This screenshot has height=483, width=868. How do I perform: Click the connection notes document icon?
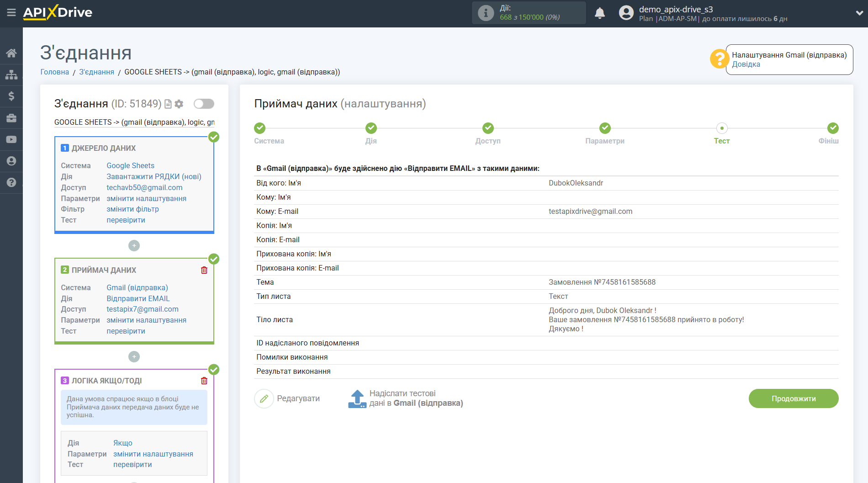168,104
